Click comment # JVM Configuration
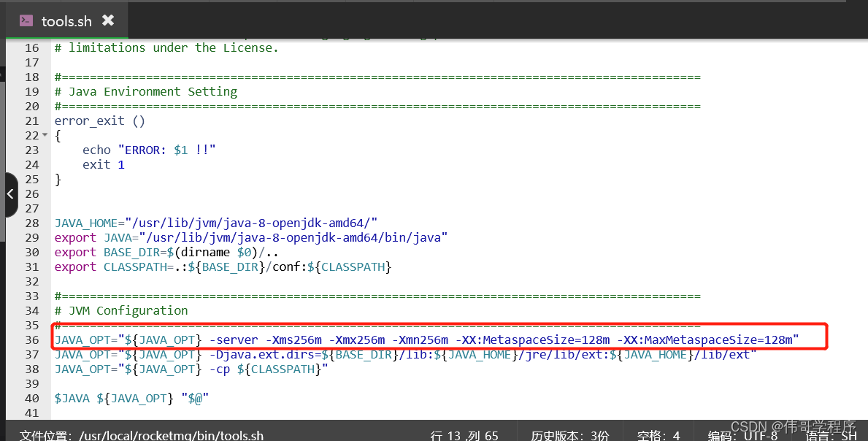 click(121, 310)
